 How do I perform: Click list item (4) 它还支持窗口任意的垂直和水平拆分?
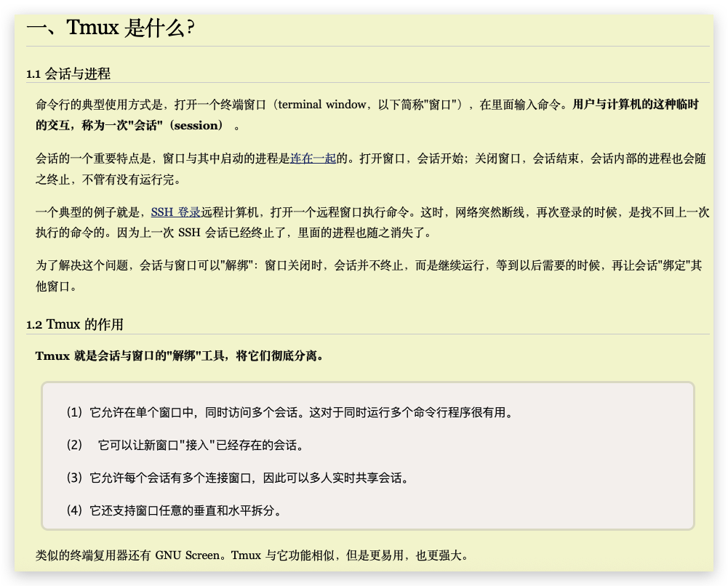(174, 510)
